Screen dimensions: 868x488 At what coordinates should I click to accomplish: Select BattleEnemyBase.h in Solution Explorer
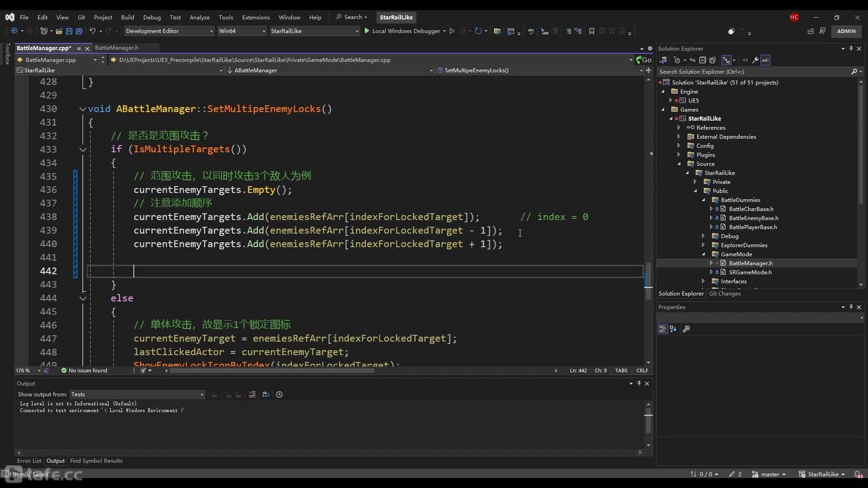tap(753, 218)
